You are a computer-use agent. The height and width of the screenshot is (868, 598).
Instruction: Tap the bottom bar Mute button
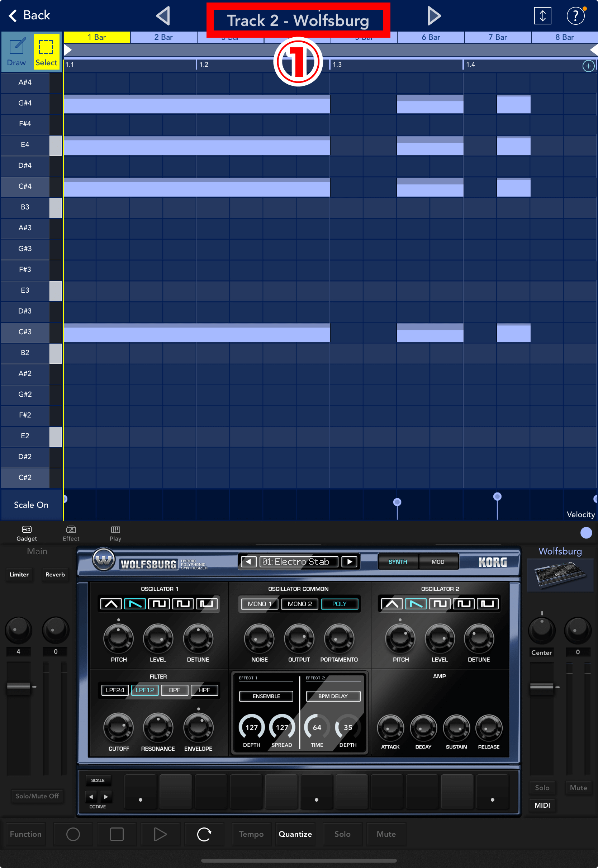click(386, 834)
